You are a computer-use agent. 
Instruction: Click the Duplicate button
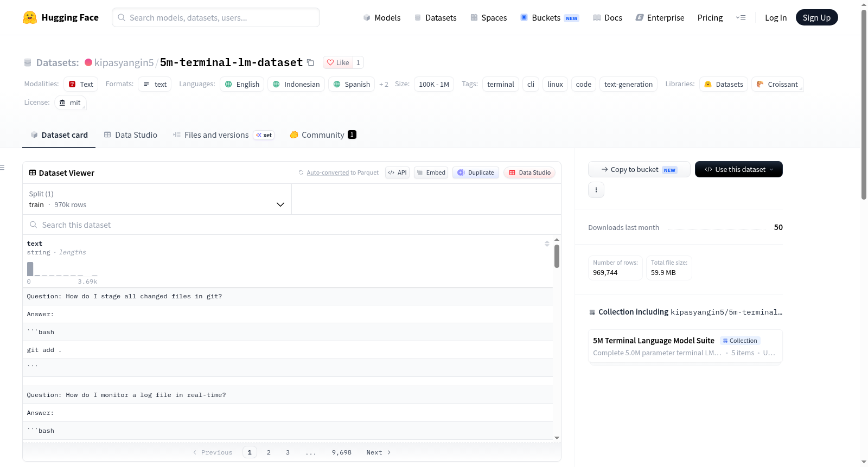tap(476, 172)
